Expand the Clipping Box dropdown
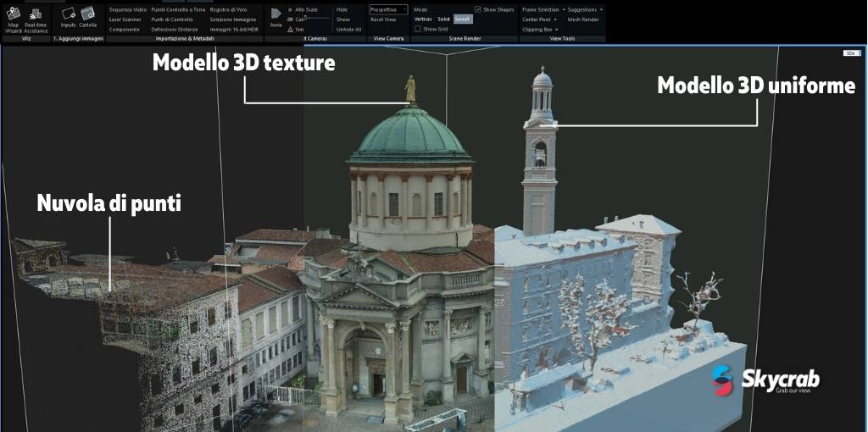 [540, 29]
